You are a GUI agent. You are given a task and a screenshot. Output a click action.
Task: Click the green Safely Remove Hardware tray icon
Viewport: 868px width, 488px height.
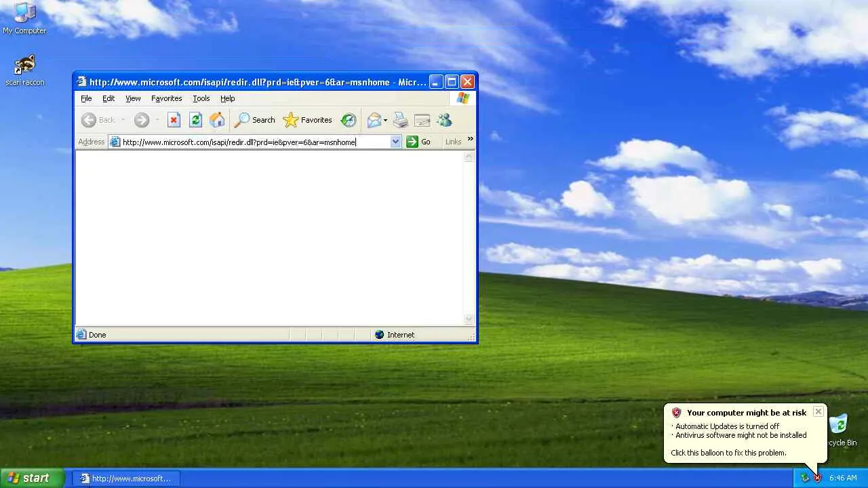tap(805, 478)
